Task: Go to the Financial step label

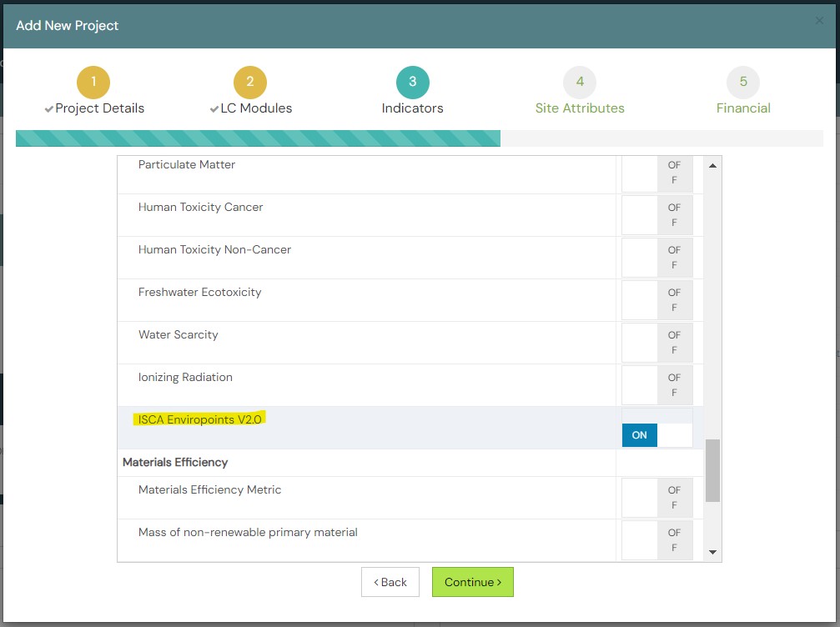Action: [x=743, y=108]
